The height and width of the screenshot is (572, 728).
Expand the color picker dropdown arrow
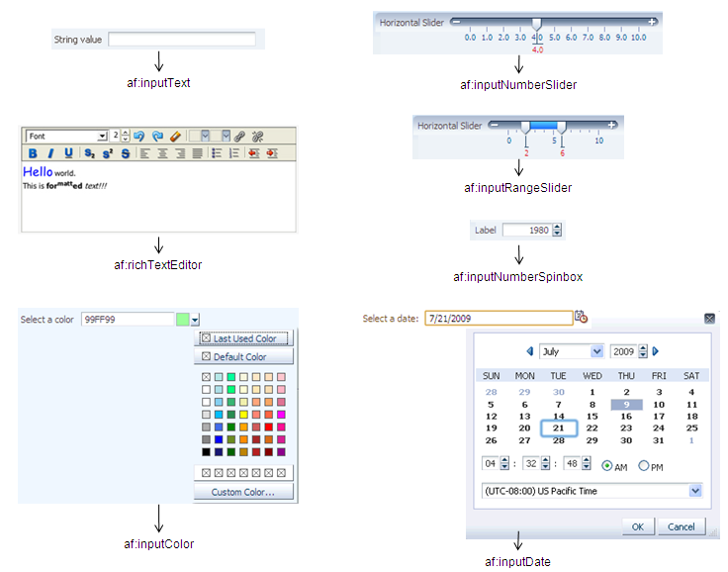195,320
